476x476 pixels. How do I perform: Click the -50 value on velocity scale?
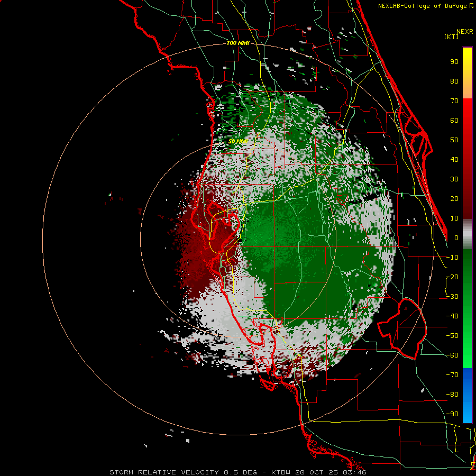click(x=452, y=336)
